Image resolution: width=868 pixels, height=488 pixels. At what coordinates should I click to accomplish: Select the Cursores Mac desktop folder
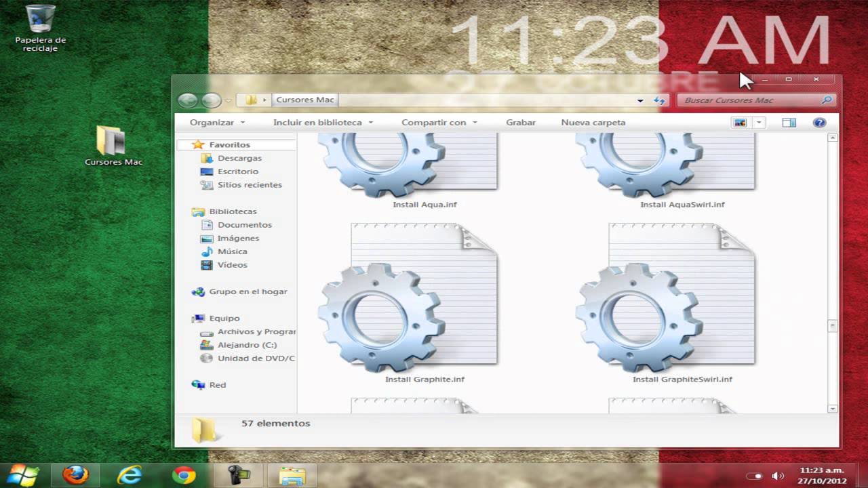coord(113,146)
